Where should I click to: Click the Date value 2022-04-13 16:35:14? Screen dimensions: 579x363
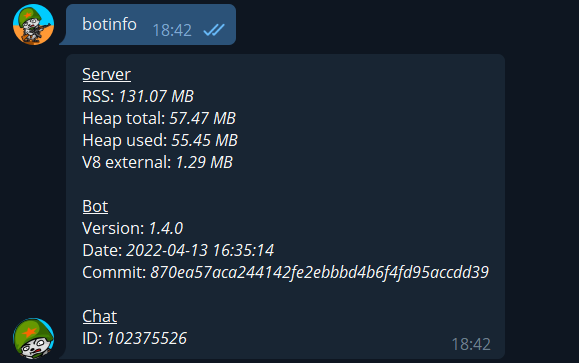(200, 250)
